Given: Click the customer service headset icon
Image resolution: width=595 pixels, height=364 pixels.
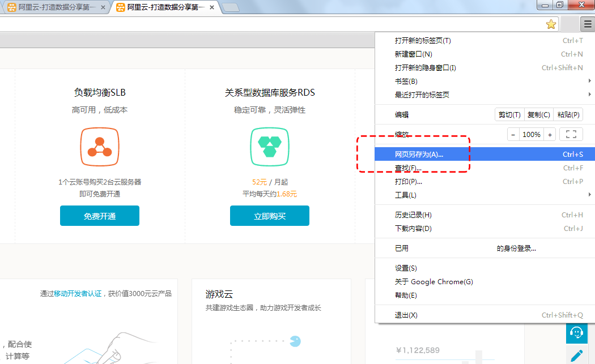Looking at the screenshot, I should click(x=577, y=332).
